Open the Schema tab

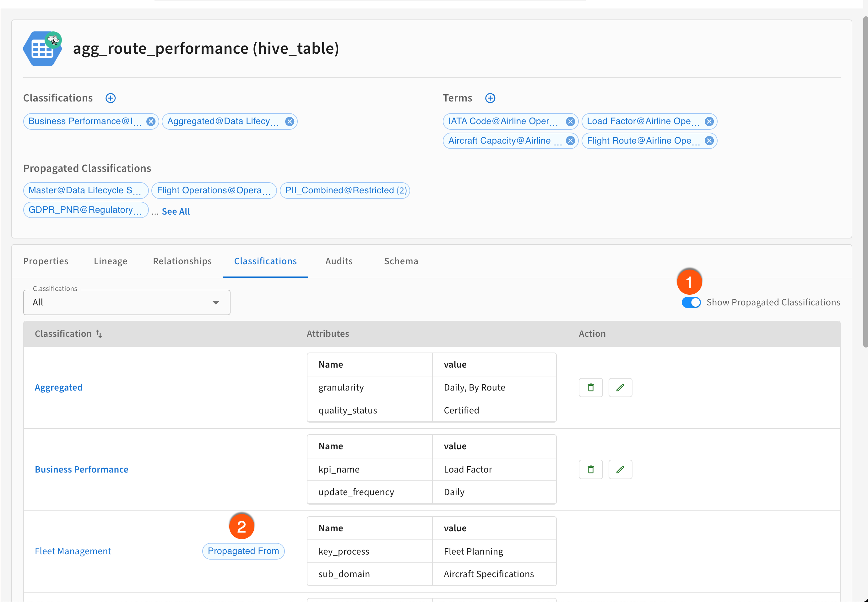(x=401, y=261)
